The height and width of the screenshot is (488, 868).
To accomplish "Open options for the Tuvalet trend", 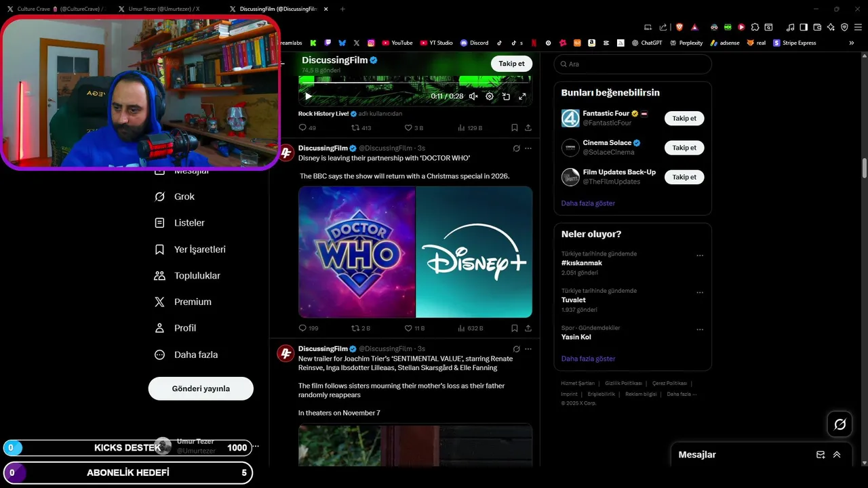I will 700,293.
